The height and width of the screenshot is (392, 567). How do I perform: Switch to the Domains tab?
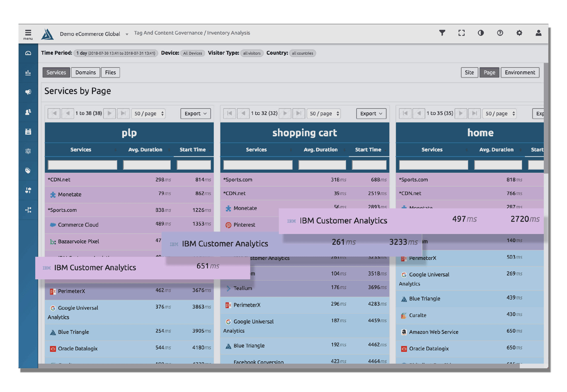tap(85, 72)
